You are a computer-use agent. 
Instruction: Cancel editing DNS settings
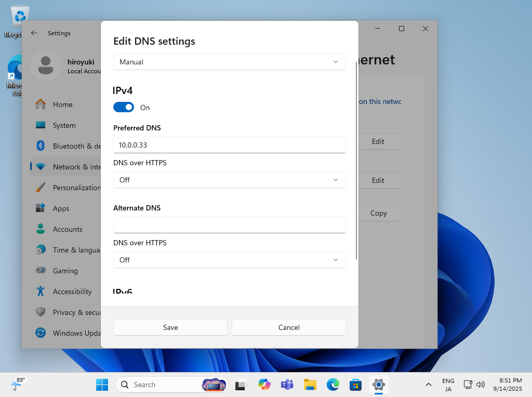(x=288, y=327)
